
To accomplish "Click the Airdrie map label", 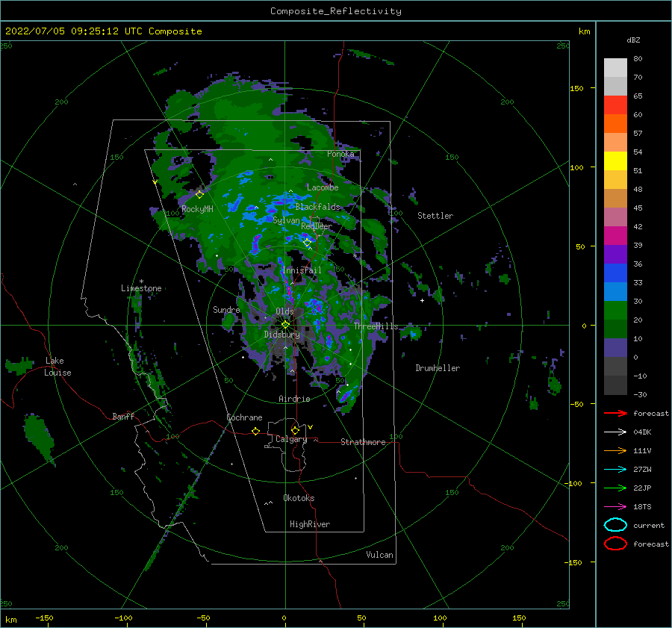I will 294,399.
